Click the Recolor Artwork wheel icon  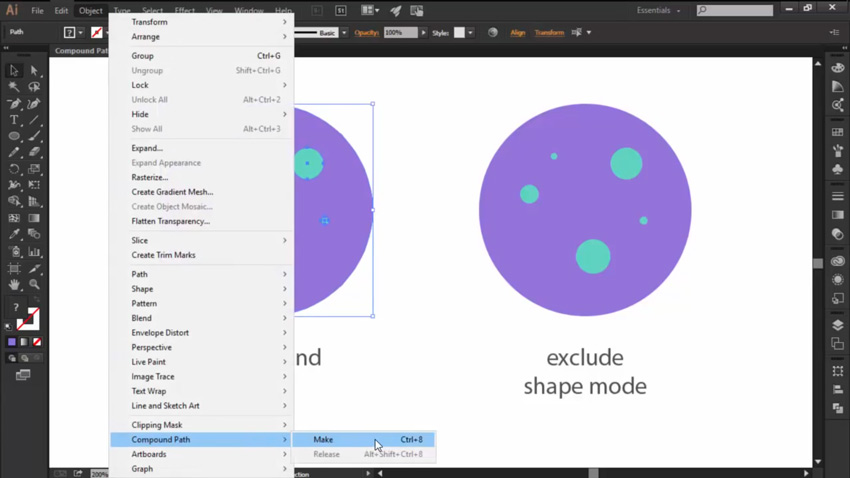[493, 33]
